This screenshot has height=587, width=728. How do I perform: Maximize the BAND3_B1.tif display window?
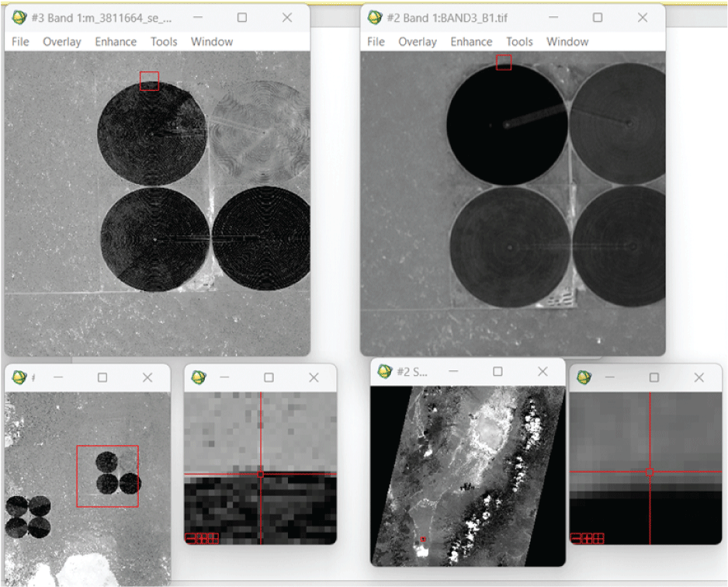[598, 18]
